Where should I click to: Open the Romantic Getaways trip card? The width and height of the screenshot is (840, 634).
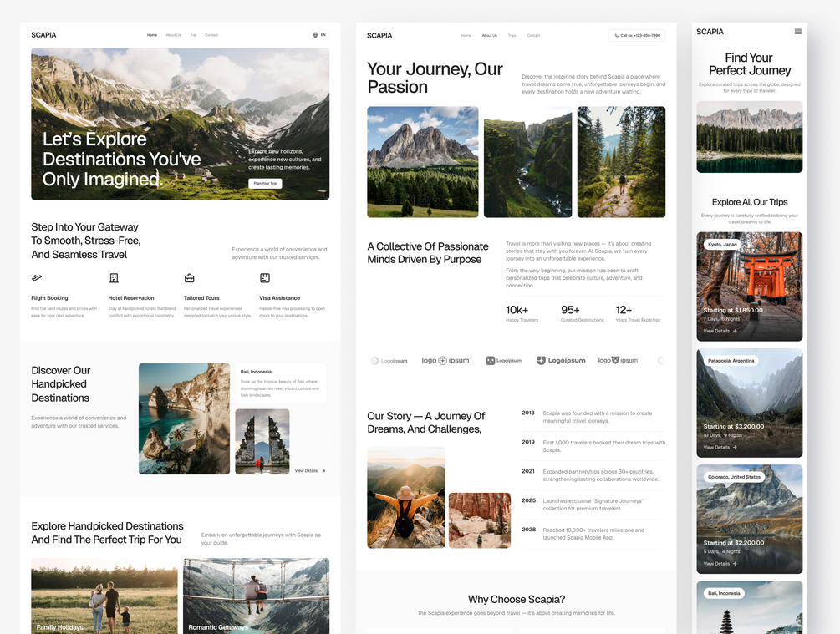click(x=256, y=596)
